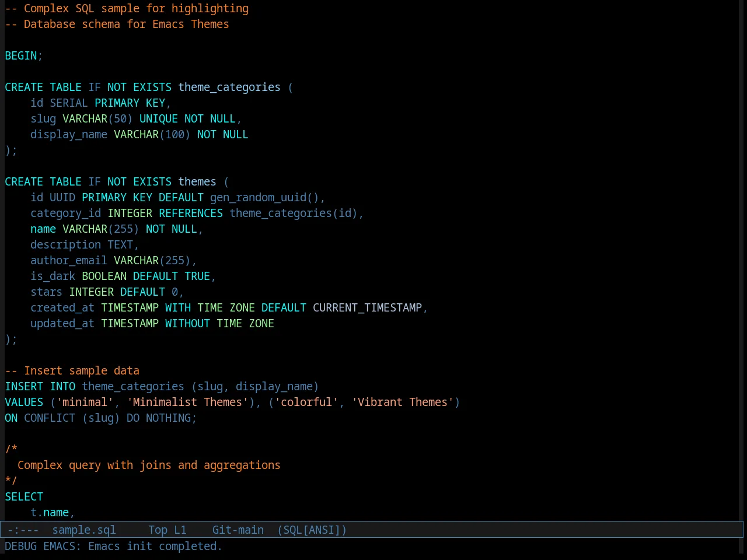Image resolution: width=747 pixels, height=560 pixels.
Task: Click CURRENT_TIMESTAMP on created_at line
Action: point(367,307)
